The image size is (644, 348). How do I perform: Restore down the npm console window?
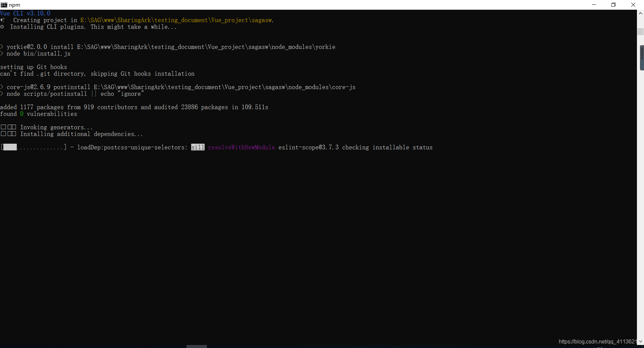pos(613,5)
